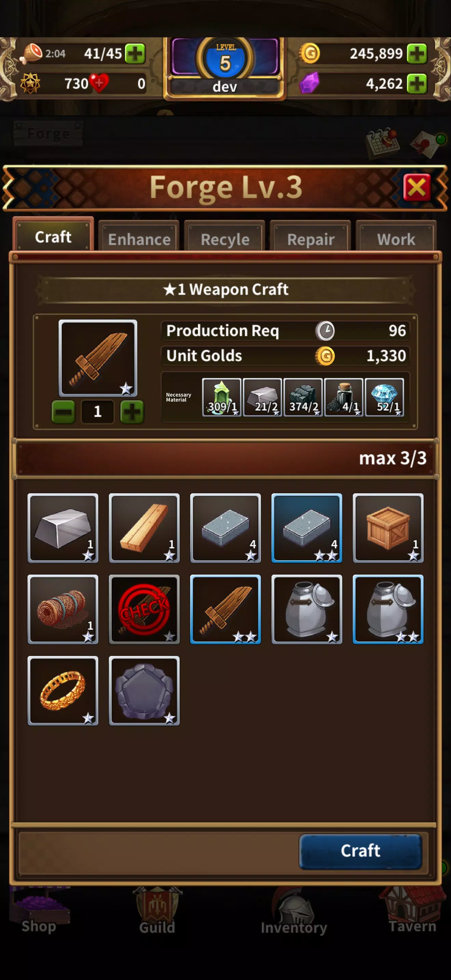Refill food stamina with plus button
Image resolution: width=451 pixels, height=980 pixels.
(x=135, y=53)
